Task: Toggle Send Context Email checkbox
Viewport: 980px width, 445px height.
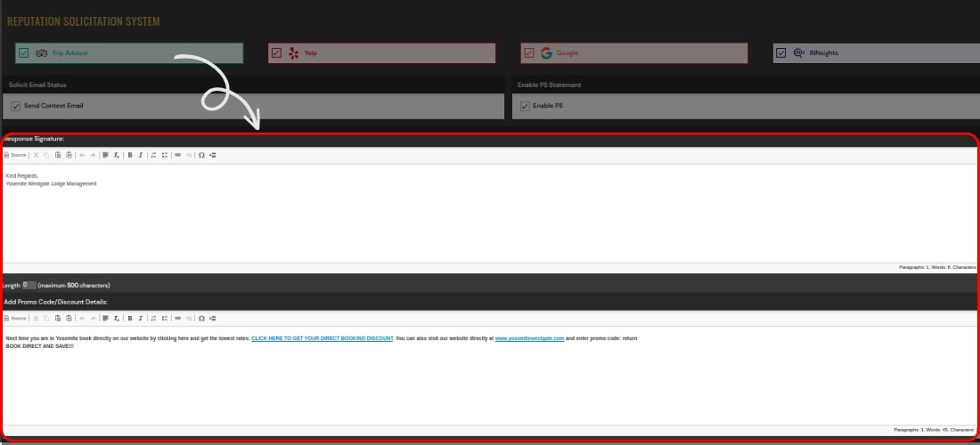Action: [16, 106]
